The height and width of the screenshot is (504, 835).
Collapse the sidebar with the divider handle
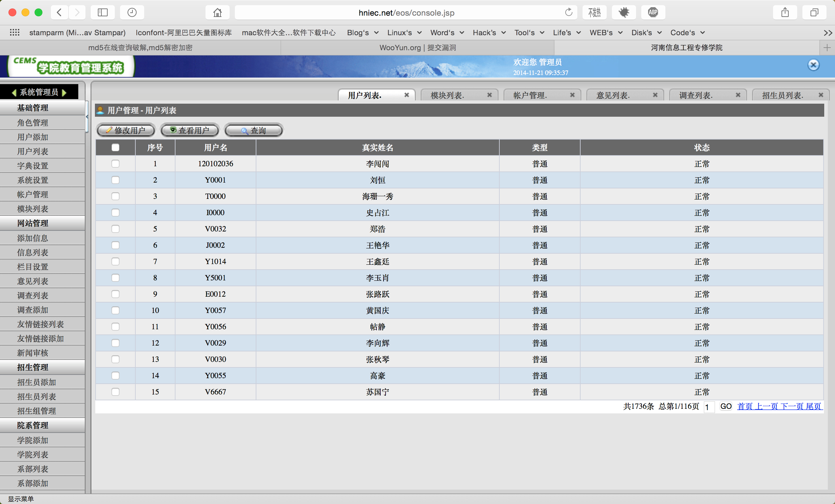pyautogui.click(x=87, y=116)
